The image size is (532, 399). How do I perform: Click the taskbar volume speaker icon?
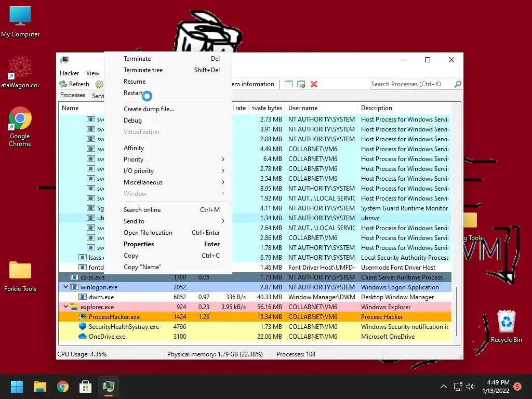(x=470, y=387)
